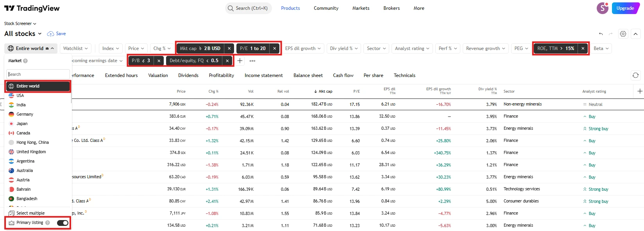Switch to the Valuation tab

tap(158, 75)
